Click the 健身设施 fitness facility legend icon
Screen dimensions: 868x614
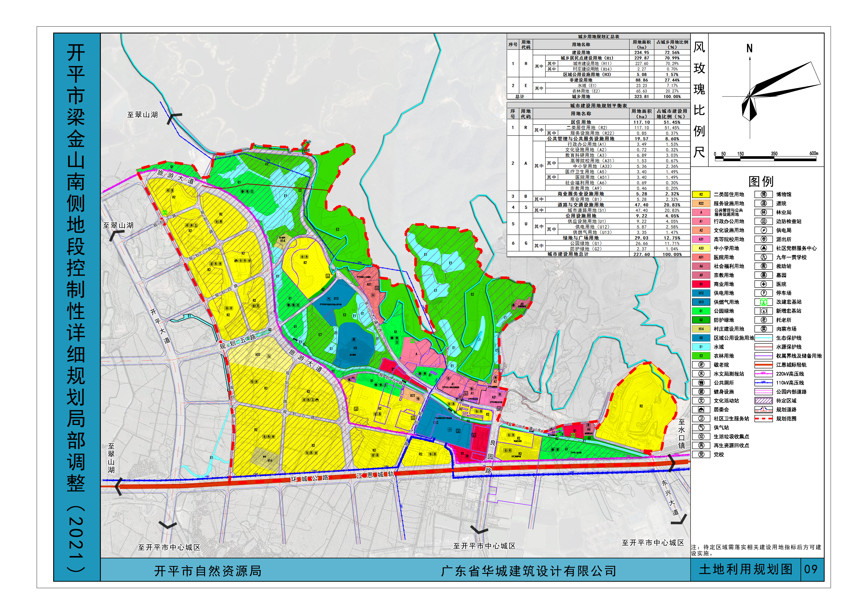(701, 392)
